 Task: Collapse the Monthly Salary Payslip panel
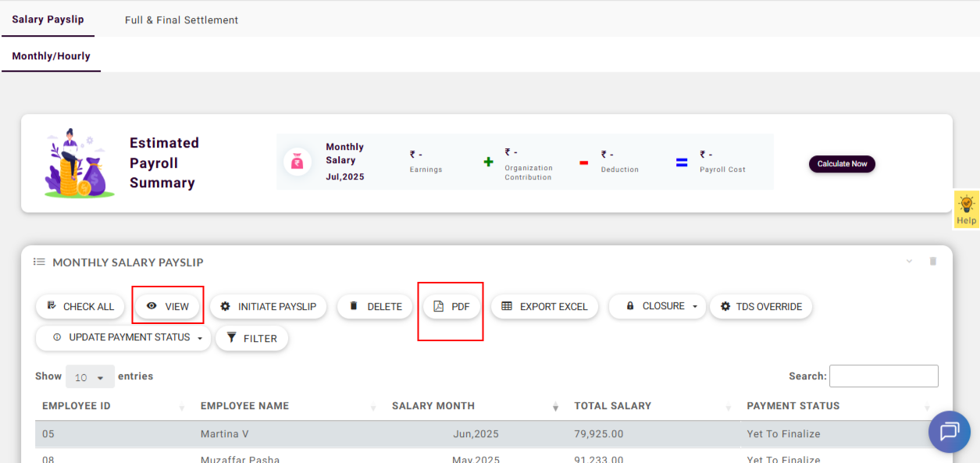point(909,262)
